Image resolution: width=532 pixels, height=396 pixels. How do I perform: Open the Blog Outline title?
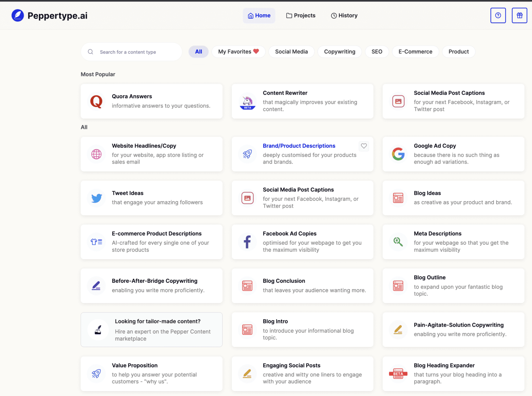430,277
